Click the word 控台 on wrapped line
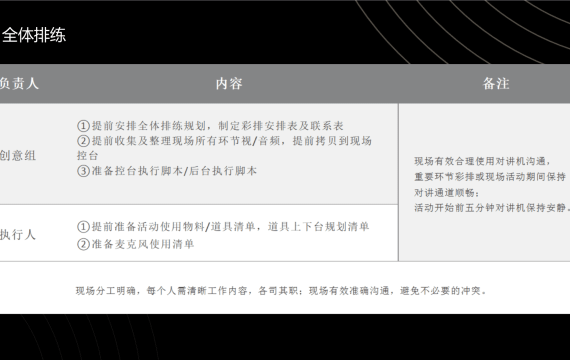The width and height of the screenshot is (570, 360). (88, 156)
